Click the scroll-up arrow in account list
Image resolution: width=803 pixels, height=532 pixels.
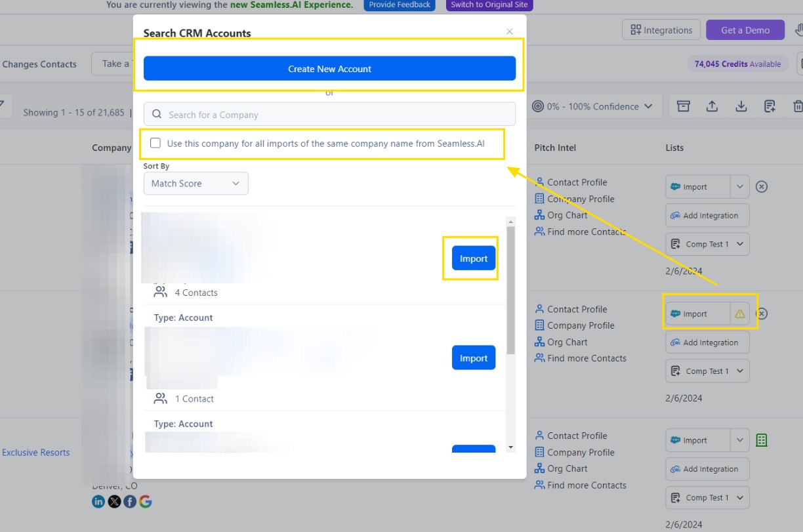tap(511, 222)
